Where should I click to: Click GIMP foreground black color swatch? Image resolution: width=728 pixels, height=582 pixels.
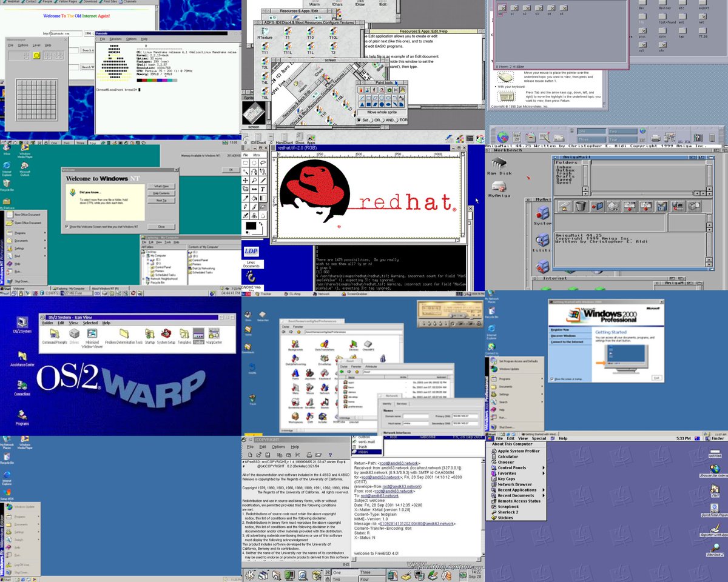251,226
